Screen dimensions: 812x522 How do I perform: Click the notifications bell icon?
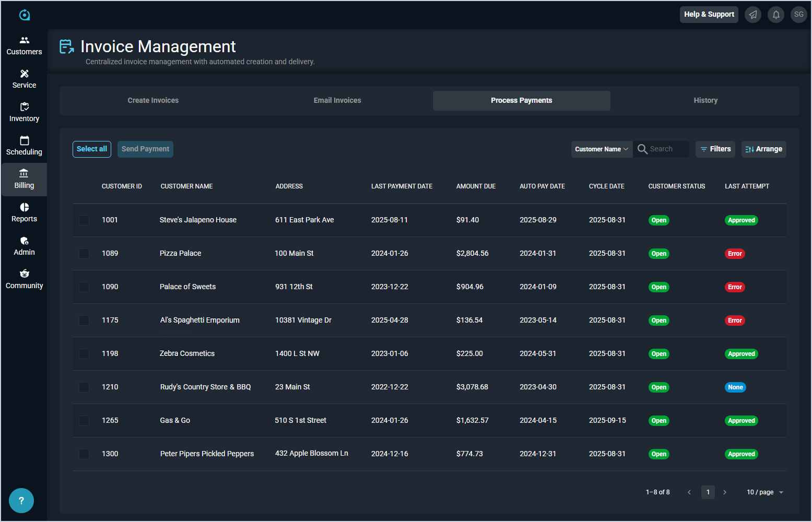(x=776, y=15)
